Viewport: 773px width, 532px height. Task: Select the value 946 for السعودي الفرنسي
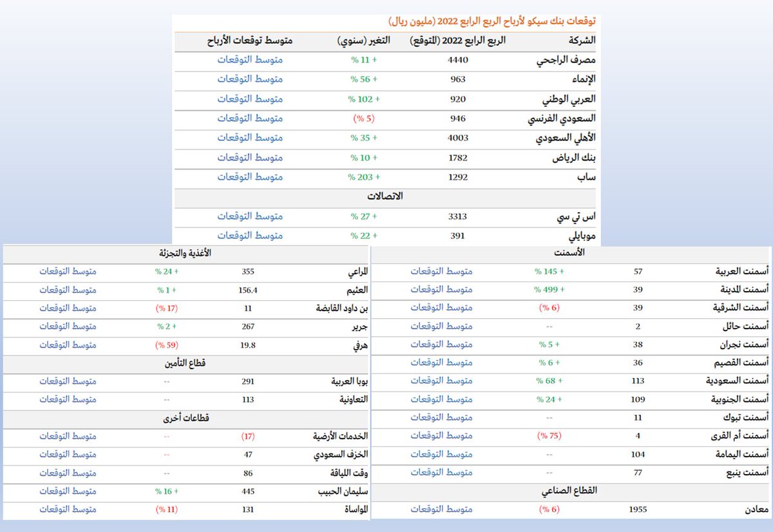[x=457, y=119]
